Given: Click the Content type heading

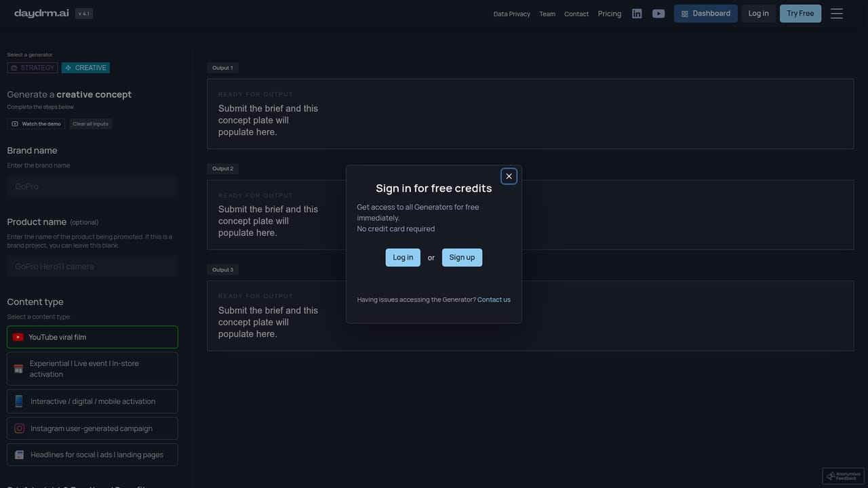Looking at the screenshot, I should pos(35,302).
